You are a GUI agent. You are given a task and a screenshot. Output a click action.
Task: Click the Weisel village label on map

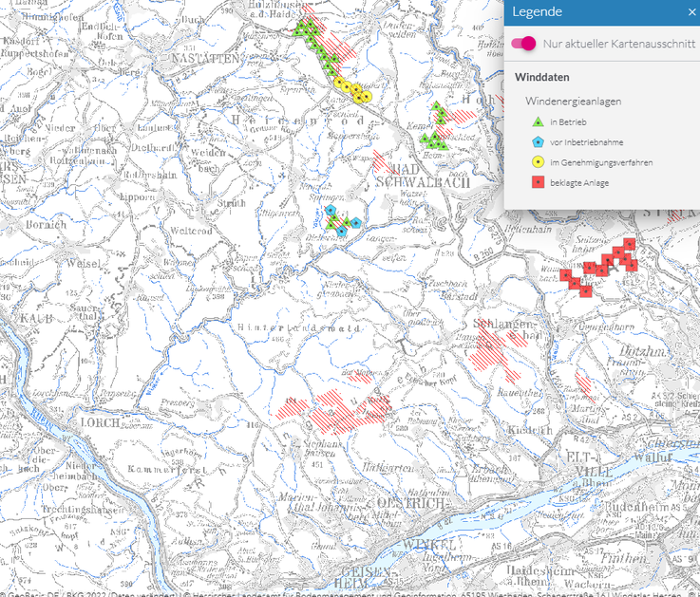[83, 263]
